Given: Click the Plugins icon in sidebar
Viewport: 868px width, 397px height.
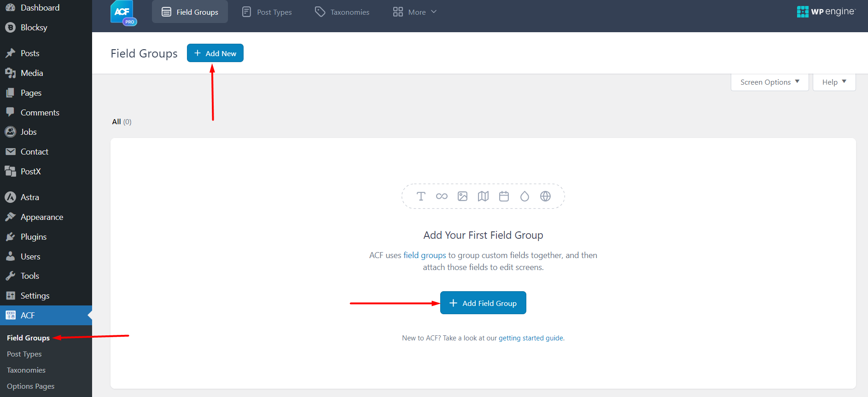Looking at the screenshot, I should [x=10, y=237].
